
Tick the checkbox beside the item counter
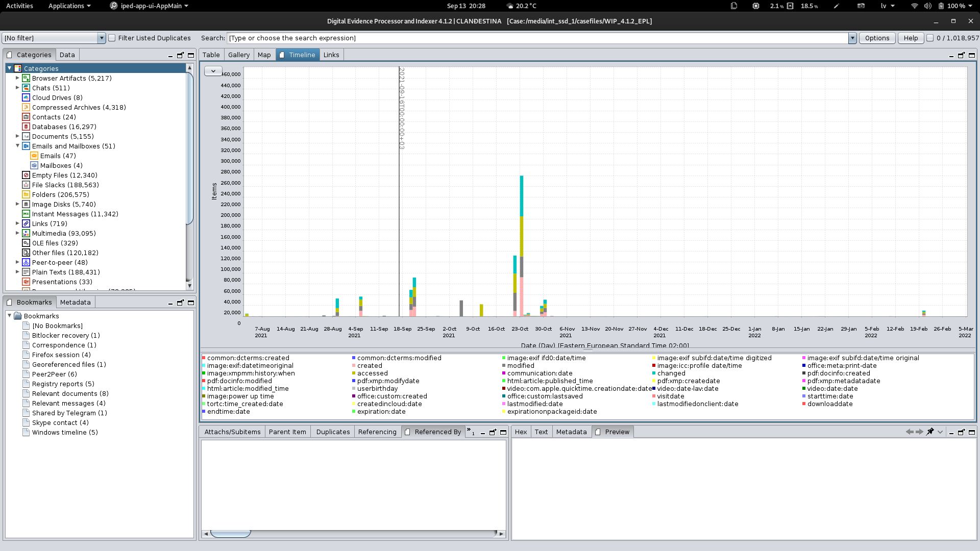tap(930, 38)
